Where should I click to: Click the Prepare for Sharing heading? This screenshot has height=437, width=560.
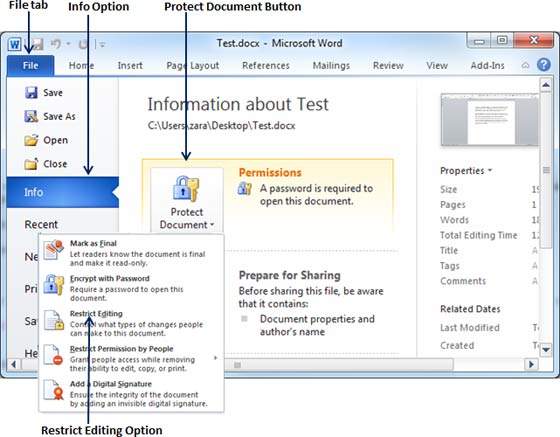(x=290, y=275)
